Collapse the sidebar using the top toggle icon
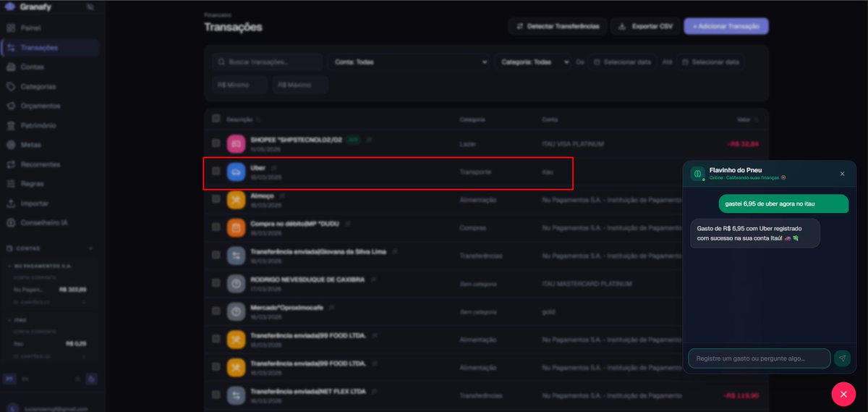 (90, 7)
